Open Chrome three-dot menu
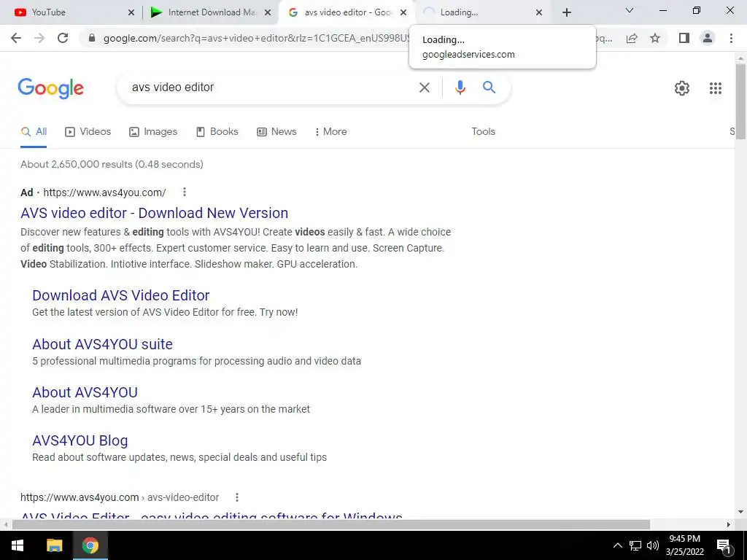This screenshot has height=560, width=747. 731,38
